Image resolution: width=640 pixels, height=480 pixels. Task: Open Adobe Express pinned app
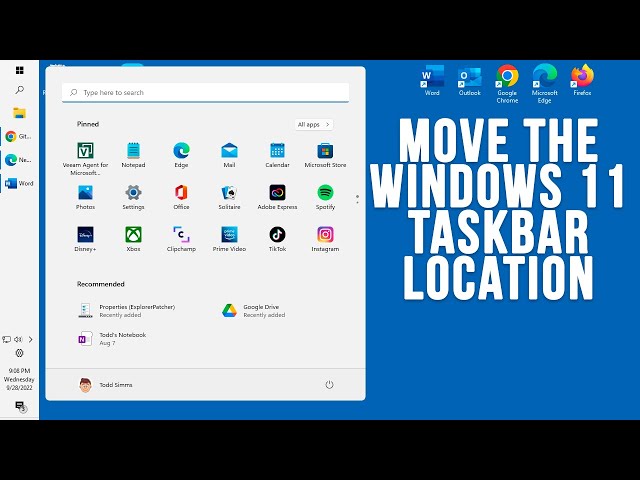[x=277, y=198]
